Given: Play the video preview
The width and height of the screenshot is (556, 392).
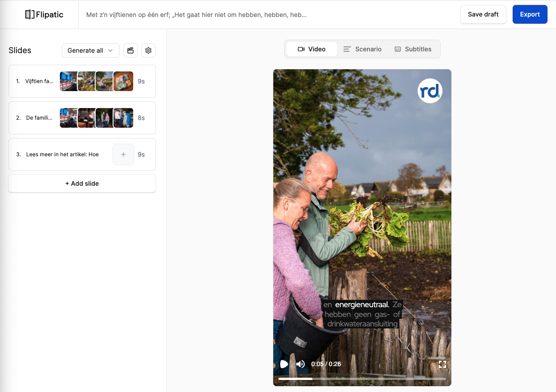Looking at the screenshot, I should 284,364.
